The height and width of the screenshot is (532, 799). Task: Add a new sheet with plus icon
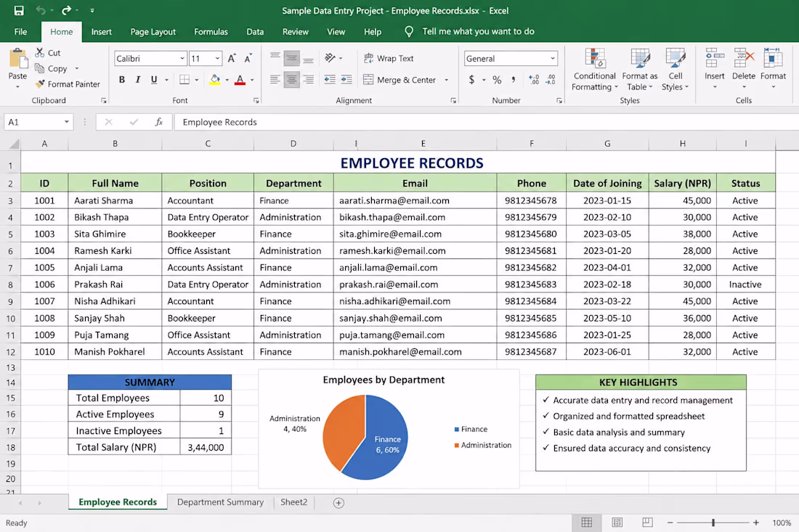pyautogui.click(x=338, y=503)
